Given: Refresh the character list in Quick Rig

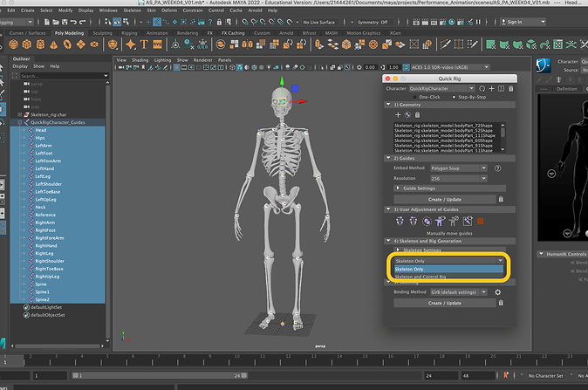Looking at the screenshot, I should [482, 88].
